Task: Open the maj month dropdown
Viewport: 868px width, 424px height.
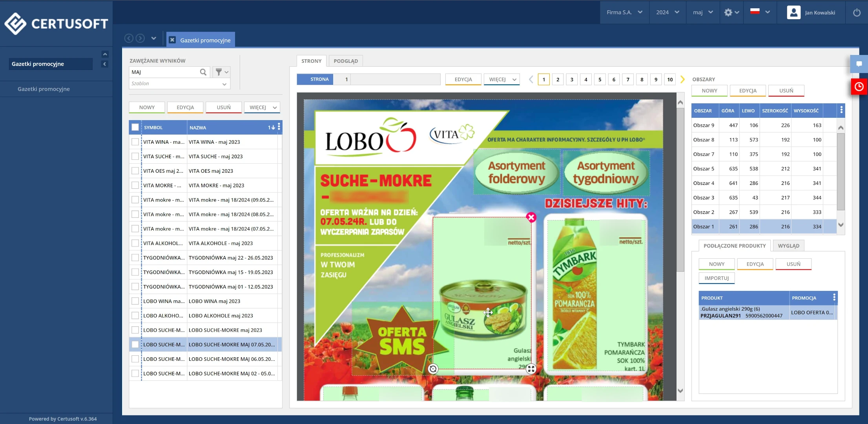Action: [703, 12]
